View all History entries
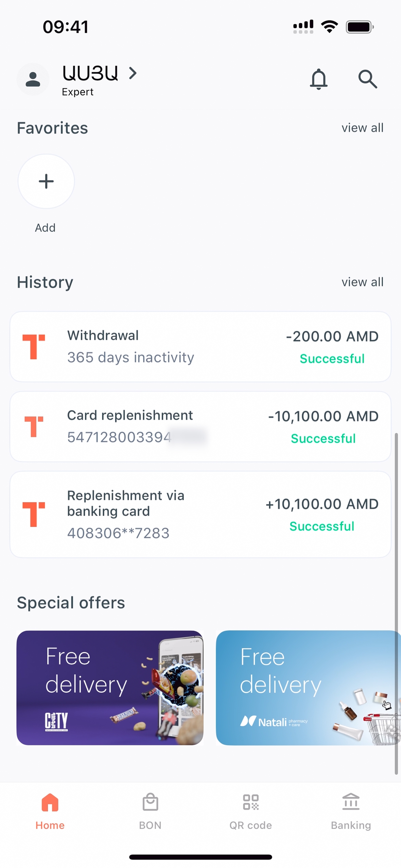 (x=362, y=282)
